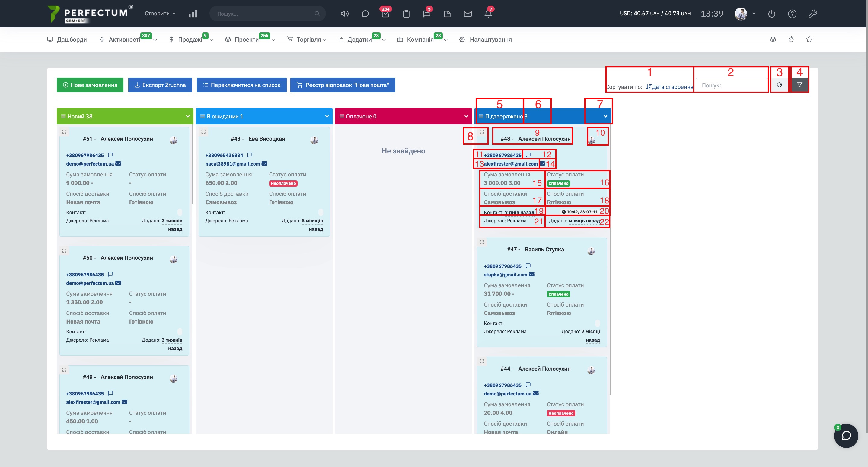The width and height of the screenshot is (868, 467).
Task: Click nacal38981@gmail.com email link
Action: (x=233, y=163)
